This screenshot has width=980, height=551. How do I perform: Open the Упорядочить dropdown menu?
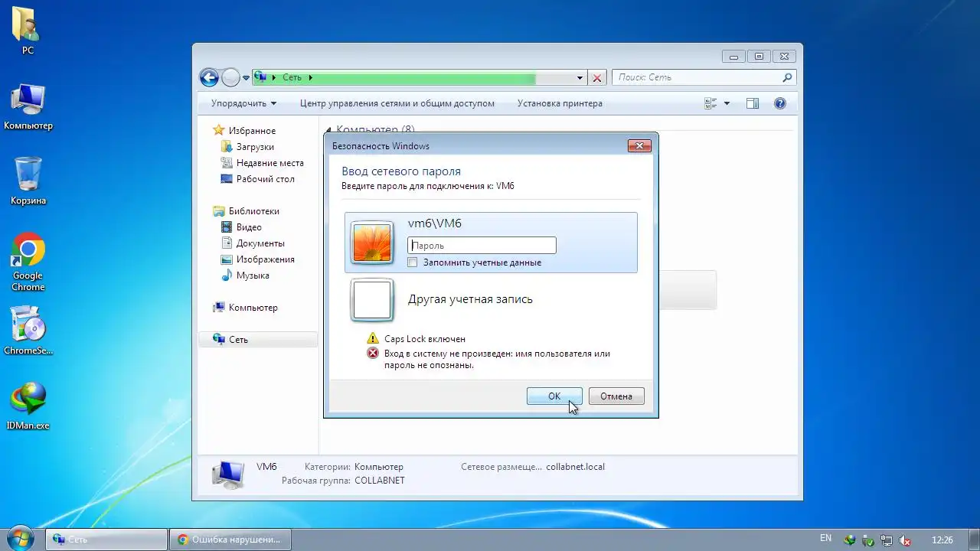(x=243, y=103)
